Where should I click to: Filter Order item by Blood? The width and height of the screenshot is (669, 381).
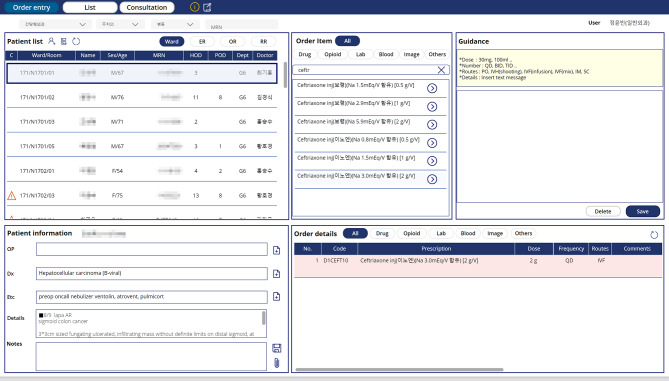[386, 55]
